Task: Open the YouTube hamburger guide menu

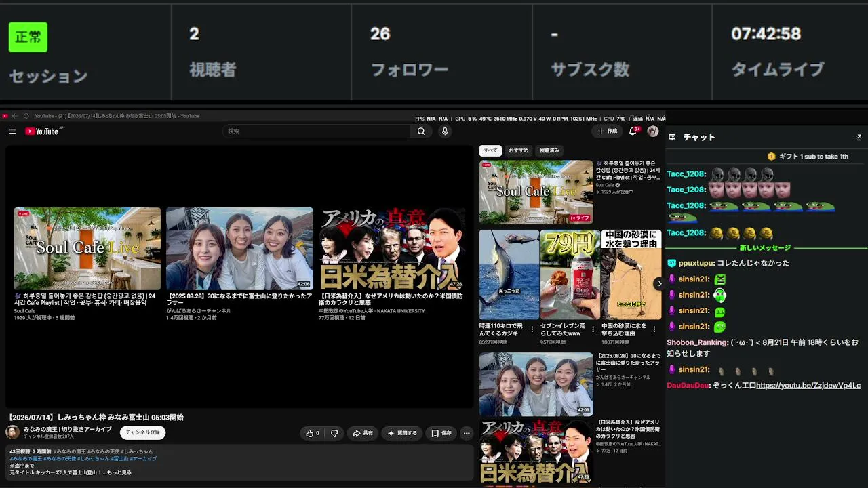Action: pos(12,131)
